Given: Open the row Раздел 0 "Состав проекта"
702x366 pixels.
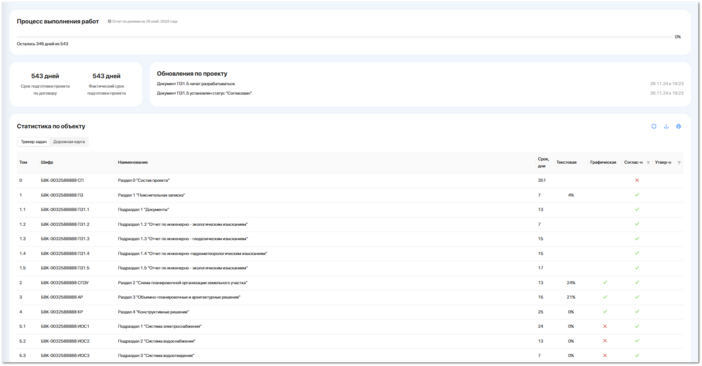Looking at the screenshot, I should pyautogui.click(x=144, y=180).
